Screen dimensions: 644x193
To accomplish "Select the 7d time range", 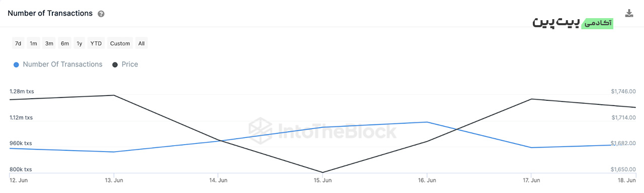I will point(18,43).
